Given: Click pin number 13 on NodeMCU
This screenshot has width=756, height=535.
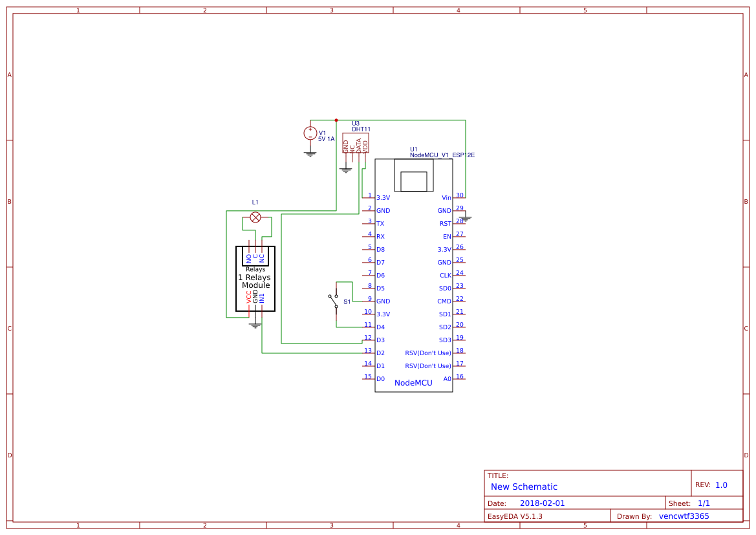Looking at the screenshot, I should [x=368, y=351].
